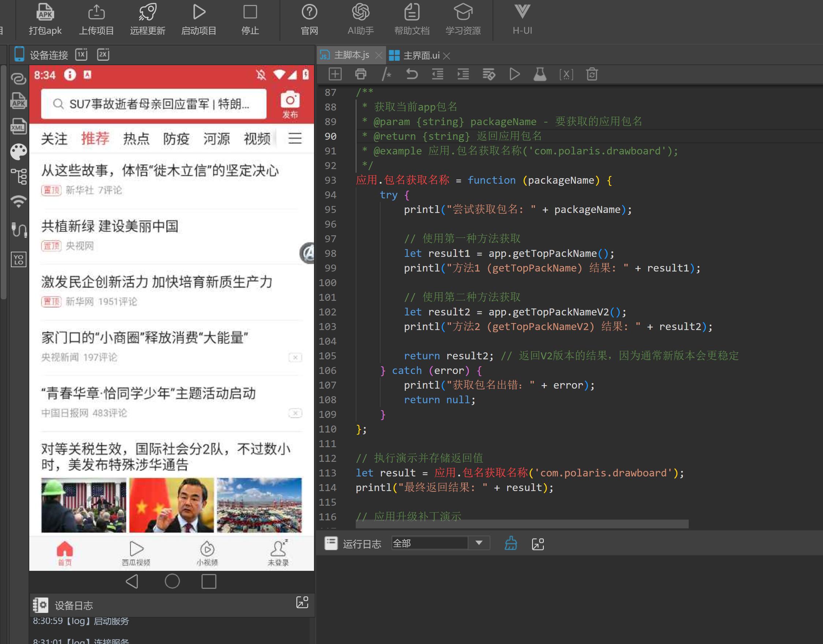Click the trash clear icon in editor toolbar
This screenshot has width=823, height=644.
pos(592,74)
